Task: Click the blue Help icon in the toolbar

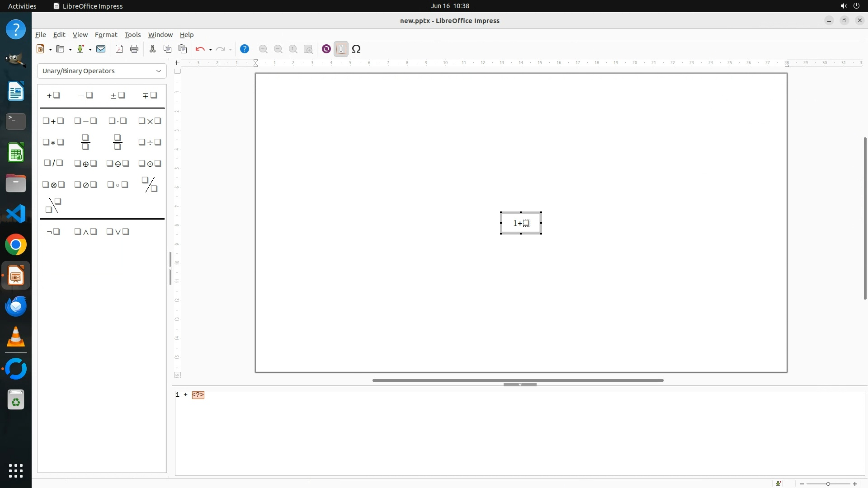Action: coord(245,49)
